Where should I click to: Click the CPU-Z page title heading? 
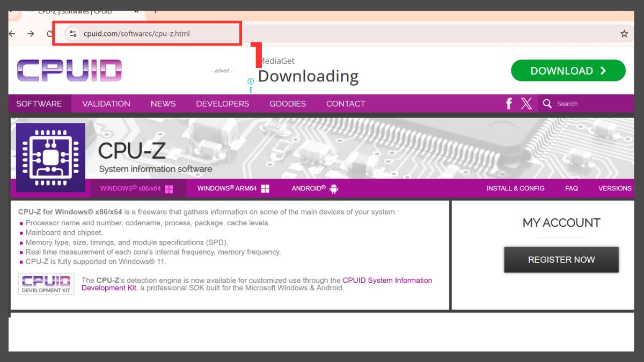(132, 151)
